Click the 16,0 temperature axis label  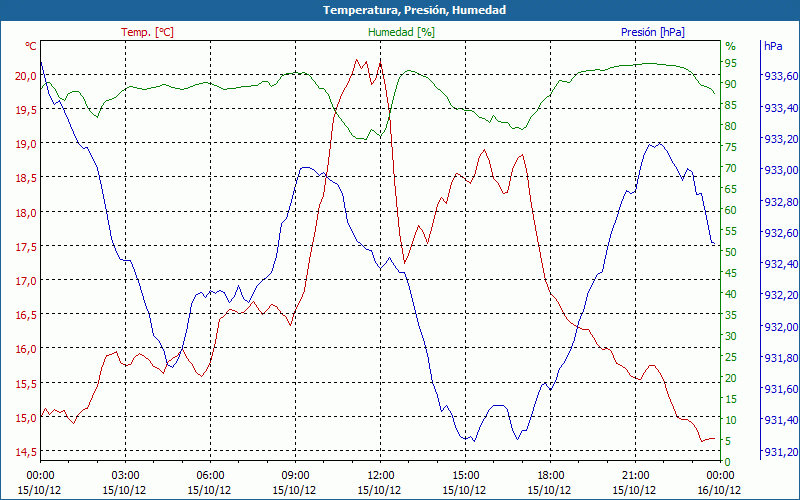click(x=26, y=349)
